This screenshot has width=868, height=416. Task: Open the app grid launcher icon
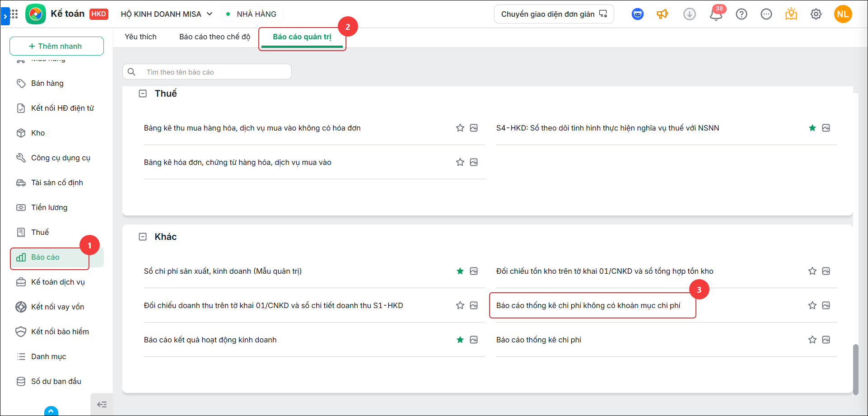pyautogui.click(x=14, y=14)
